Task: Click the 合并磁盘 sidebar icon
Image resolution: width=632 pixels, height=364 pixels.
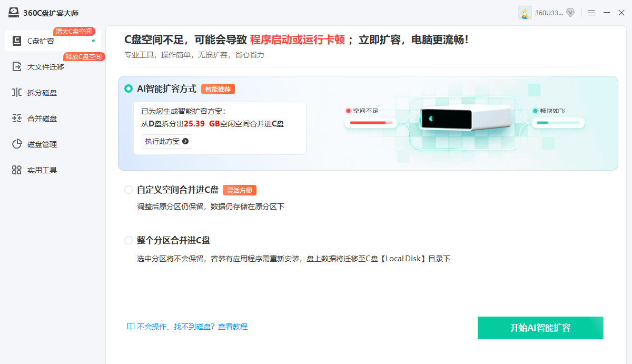Action: [x=17, y=119]
